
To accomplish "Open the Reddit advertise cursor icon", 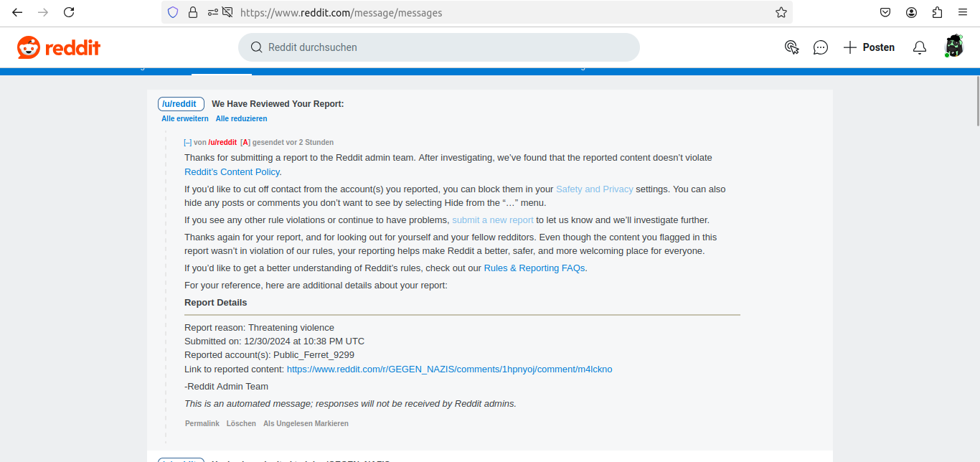I will [791, 47].
